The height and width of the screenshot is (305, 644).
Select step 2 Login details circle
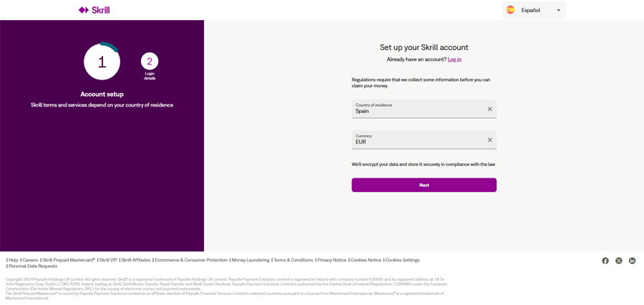150,62
